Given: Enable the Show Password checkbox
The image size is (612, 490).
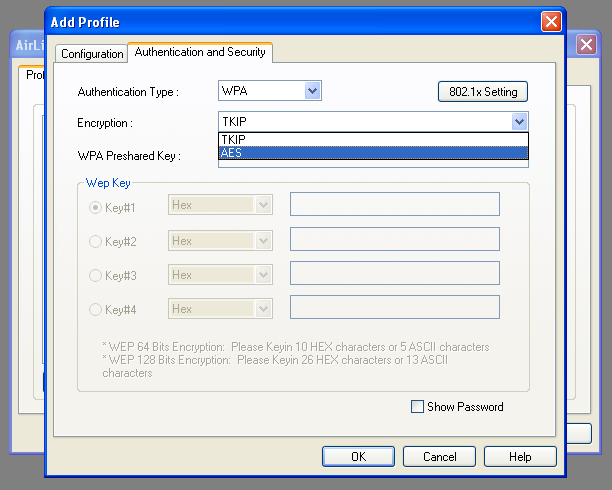Looking at the screenshot, I should [x=417, y=406].
